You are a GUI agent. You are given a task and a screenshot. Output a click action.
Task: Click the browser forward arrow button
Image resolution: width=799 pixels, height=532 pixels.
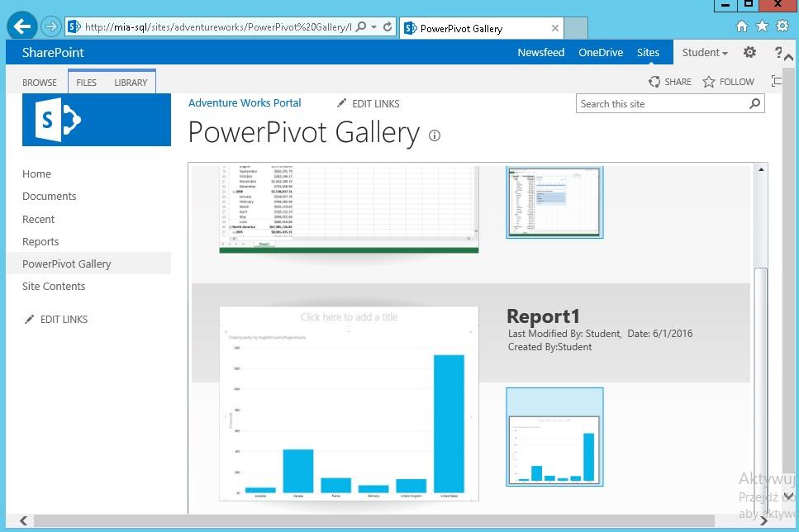(50, 26)
